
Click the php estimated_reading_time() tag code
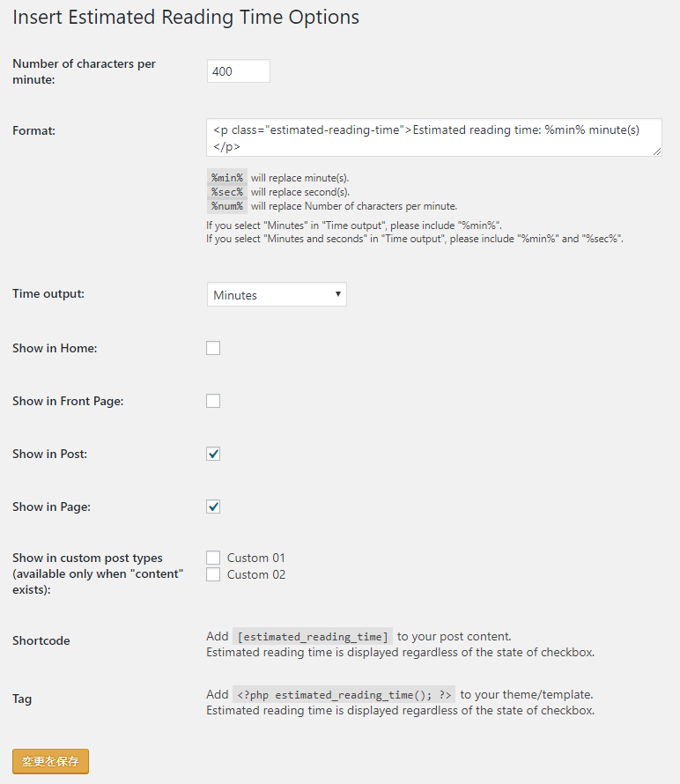344,694
